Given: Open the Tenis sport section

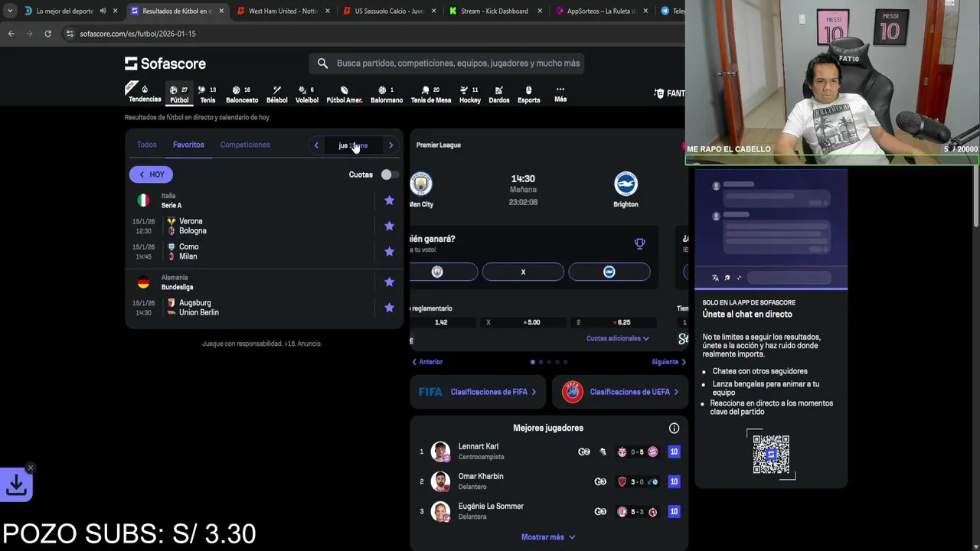Looking at the screenshot, I should tap(207, 93).
